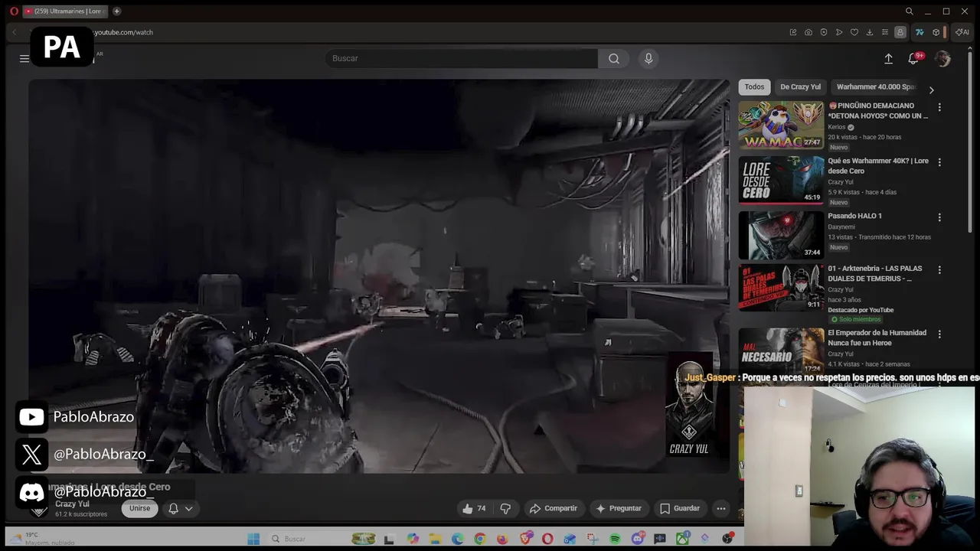Open Brave browser from the taskbar
This screenshot has height=551, width=980.
point(526,539)
